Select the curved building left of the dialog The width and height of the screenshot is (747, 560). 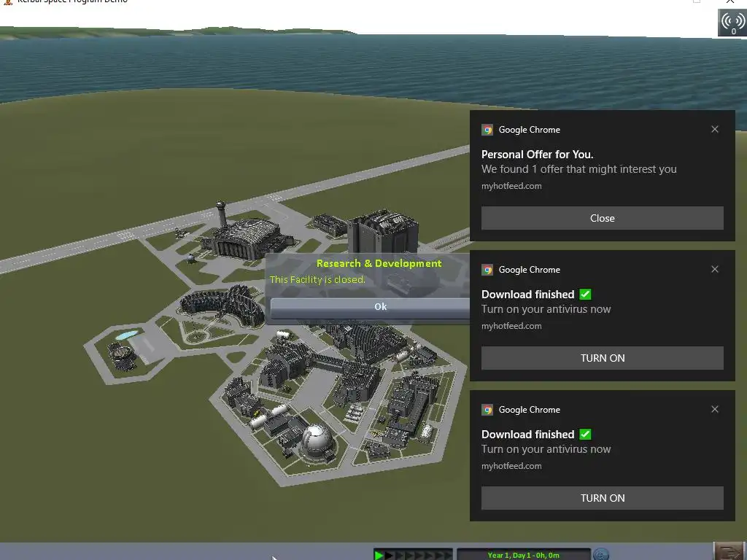tap(222, 305)
